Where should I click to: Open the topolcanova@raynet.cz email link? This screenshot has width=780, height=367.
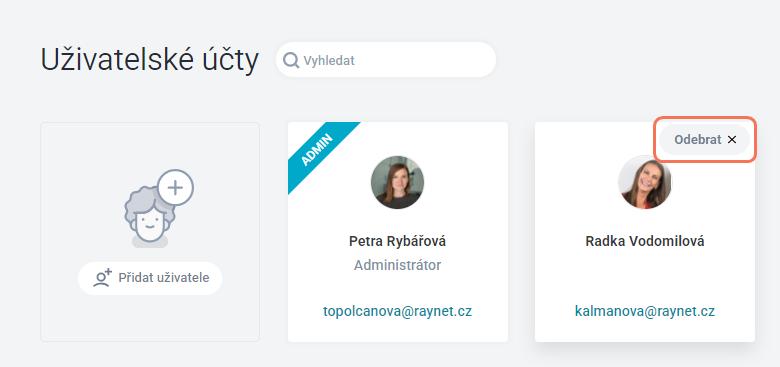point(397,311)
